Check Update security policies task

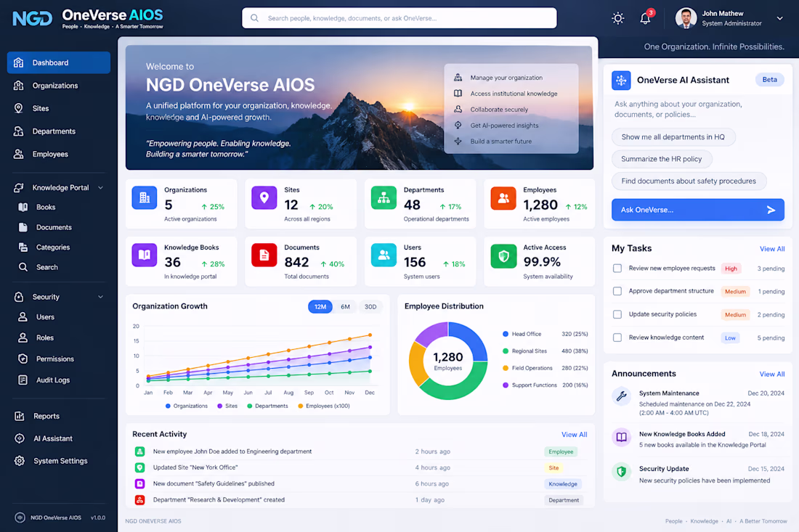(617, 314)
